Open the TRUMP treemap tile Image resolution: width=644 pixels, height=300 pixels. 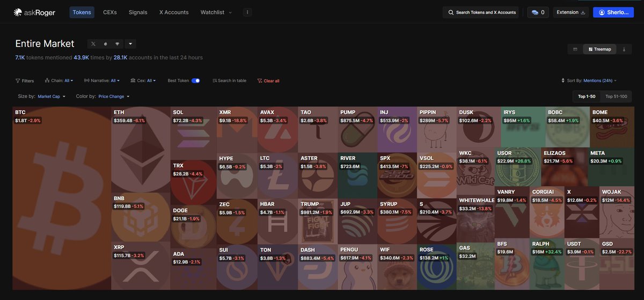click(x=318, y=221)
